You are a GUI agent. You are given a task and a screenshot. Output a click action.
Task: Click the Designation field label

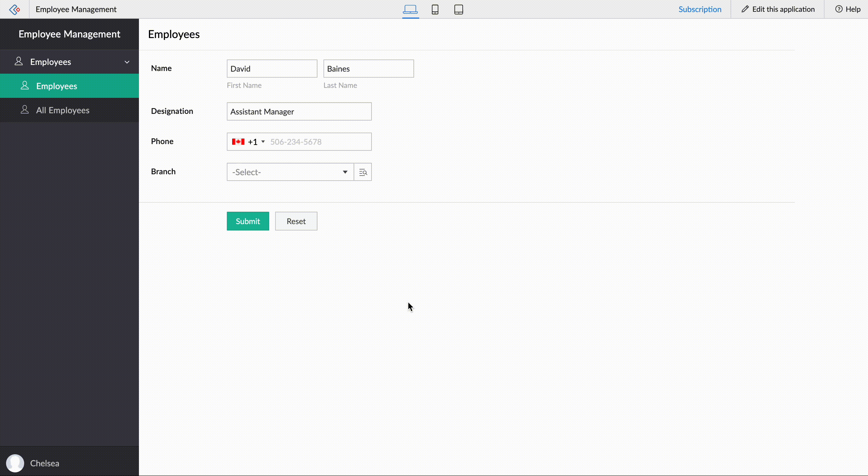coord(172,111)
